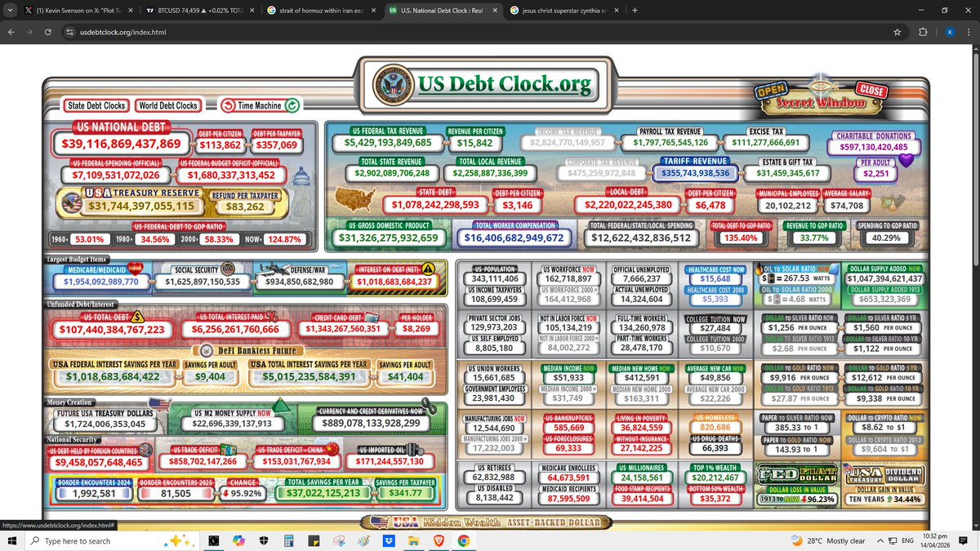Bookmark this page with the star icon

(x=898, y=32)
